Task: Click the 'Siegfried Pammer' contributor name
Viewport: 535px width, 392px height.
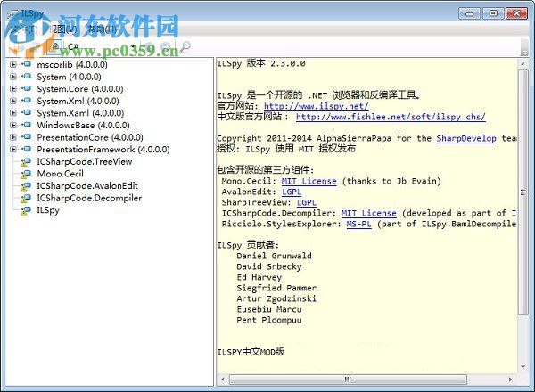Action: [276, 288]
